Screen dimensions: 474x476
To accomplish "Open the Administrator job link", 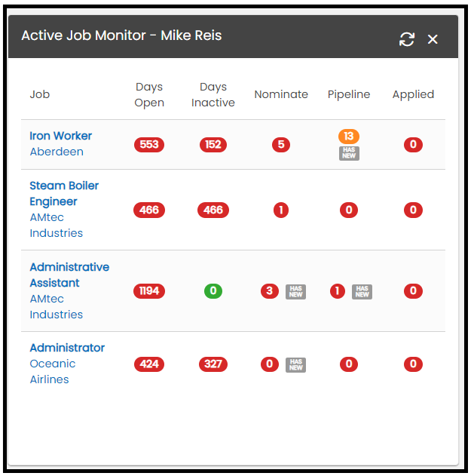I will point(67,348).
